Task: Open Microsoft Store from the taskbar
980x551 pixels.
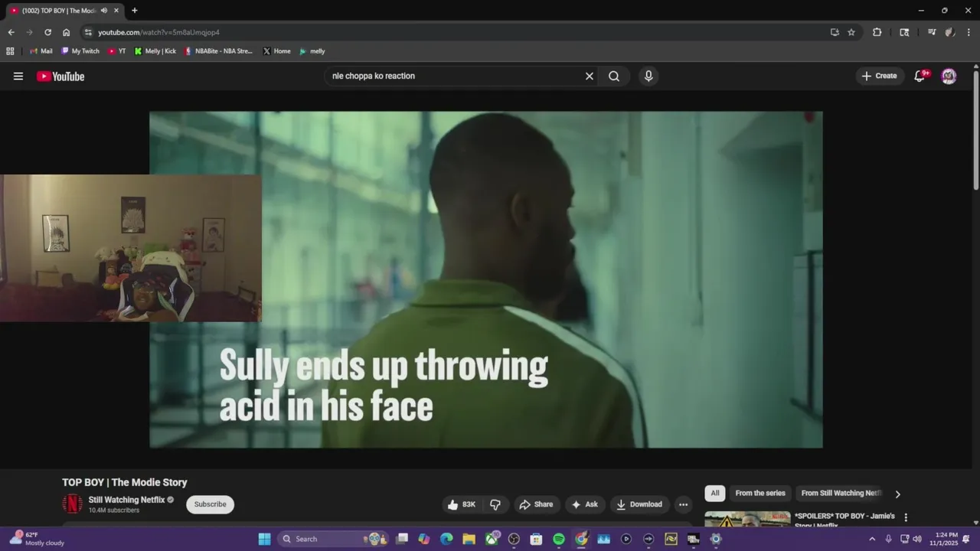Action: pos(536,539)
